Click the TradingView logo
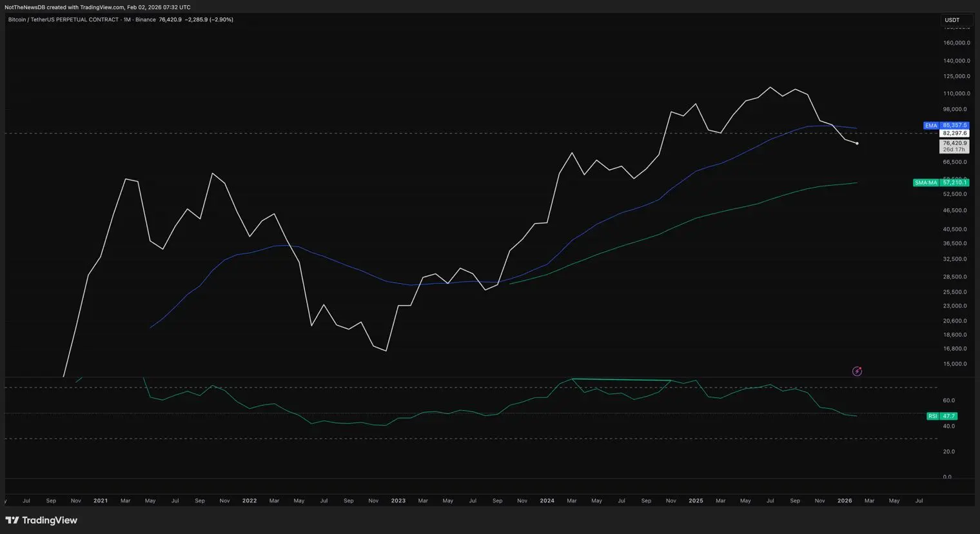 click(41, 520)
